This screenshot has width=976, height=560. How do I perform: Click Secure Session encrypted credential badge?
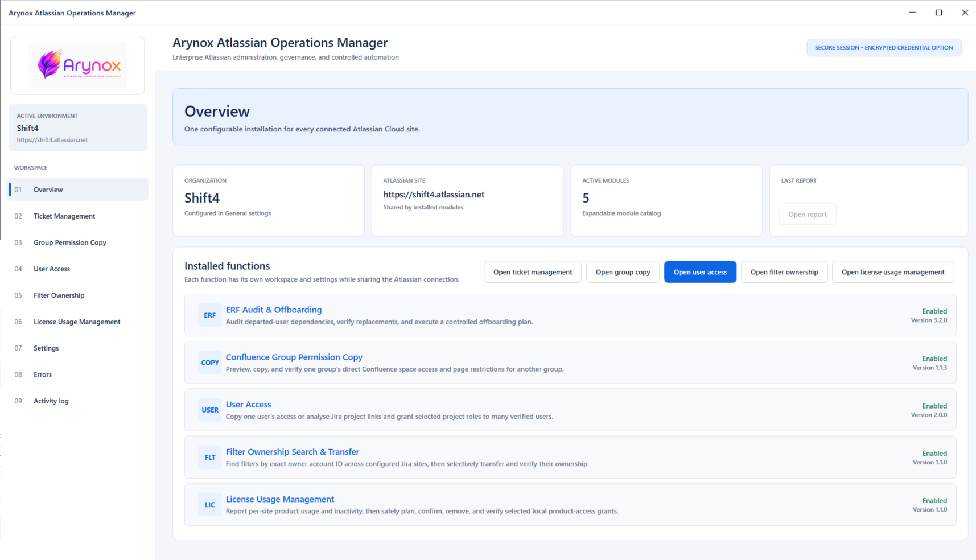click(x=884, y=48)
